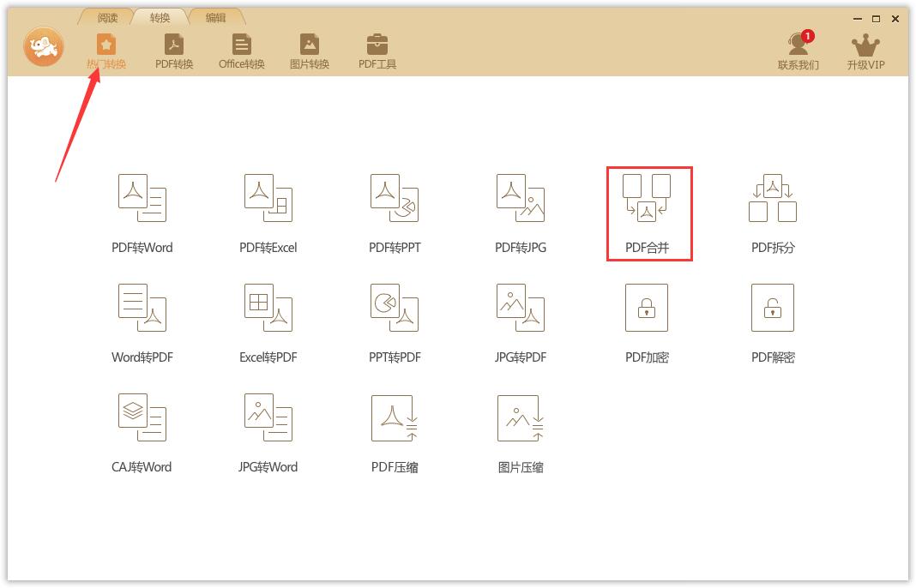The height and width of the screenshot is (588, 916).
Task: Click 升级VIP to upgrade membership
Action: coord(865,49)
